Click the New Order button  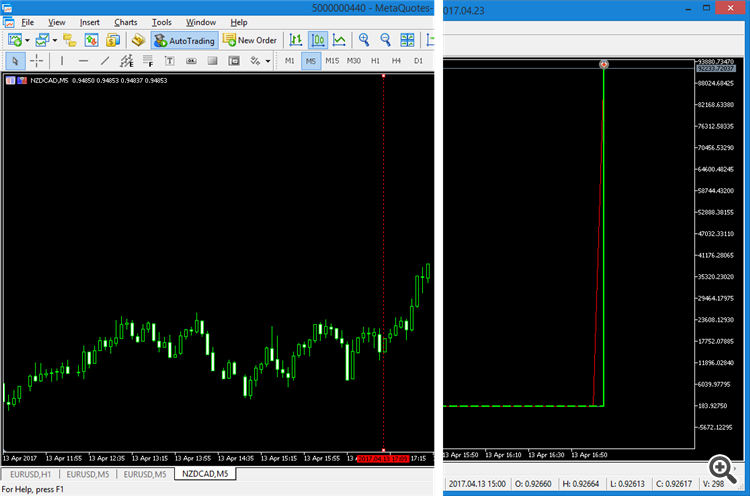point(250,41)
